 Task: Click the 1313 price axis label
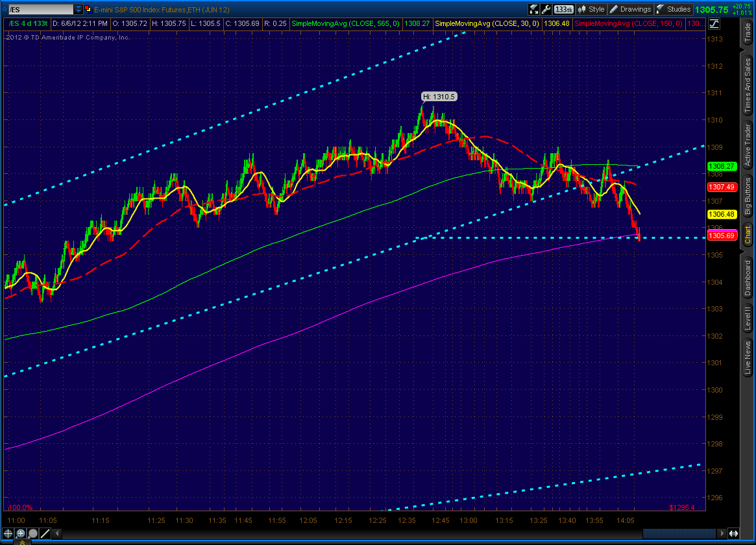point(714,39)
